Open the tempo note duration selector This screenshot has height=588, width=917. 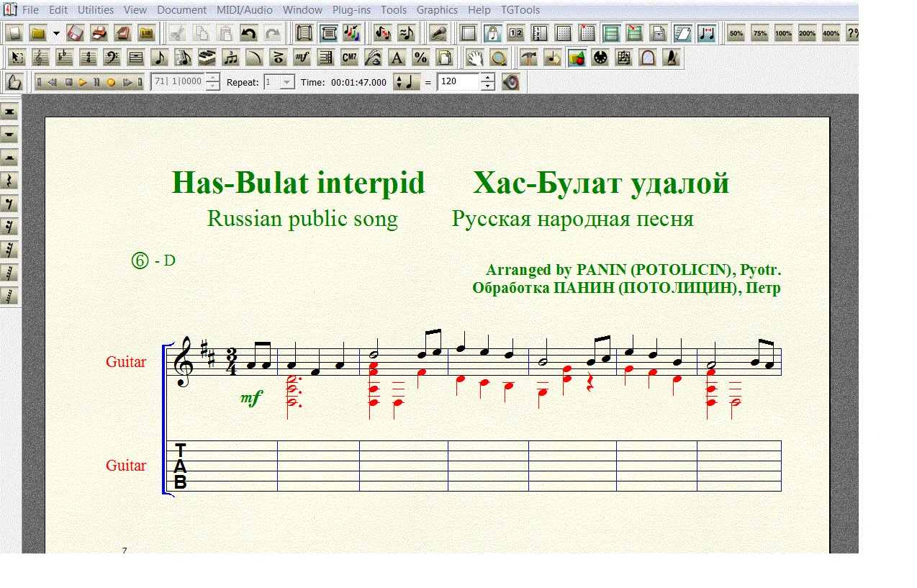click(x=407, y=82)
